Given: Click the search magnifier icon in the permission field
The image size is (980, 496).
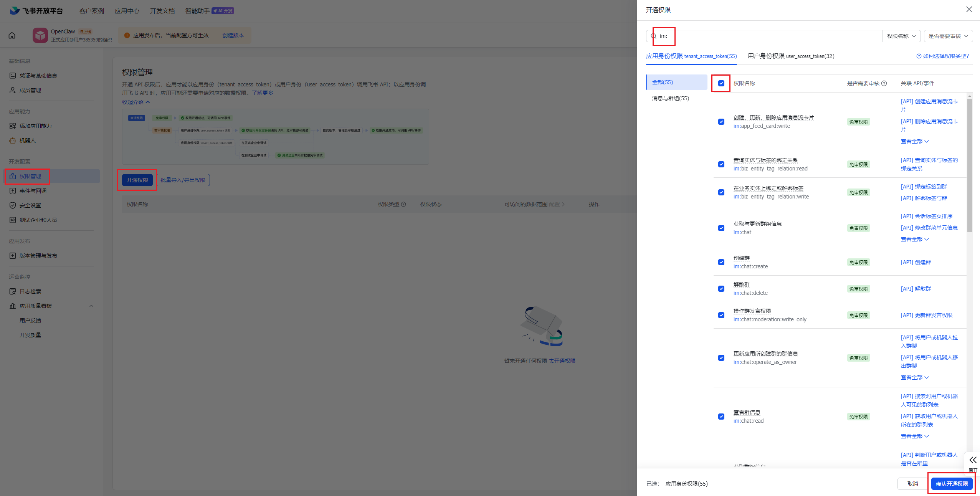Looking at the screenshot, I should click(653, 36).
